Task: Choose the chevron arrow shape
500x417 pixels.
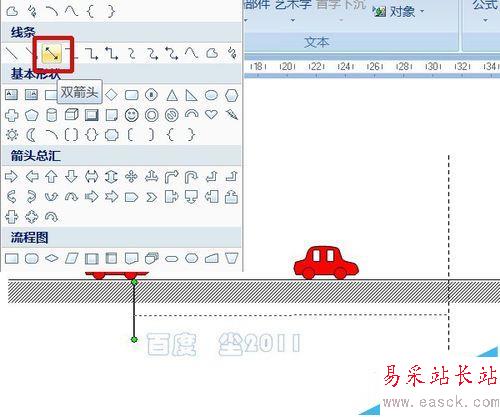Action: 152,197
